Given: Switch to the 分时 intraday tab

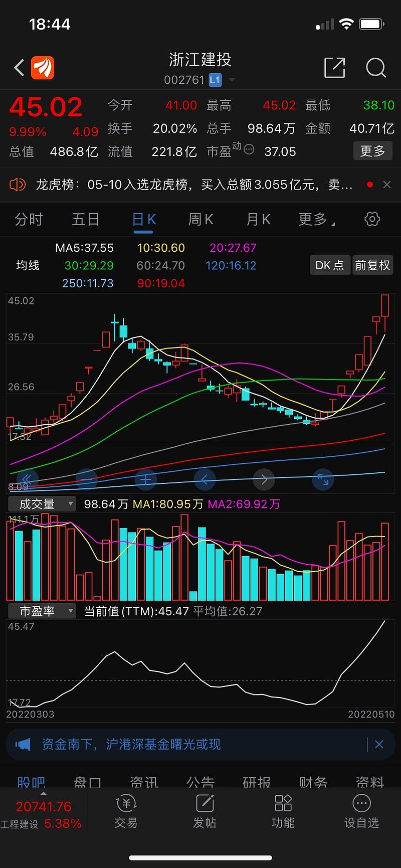Looking at the screenshot, I should [x=29, y=220].
